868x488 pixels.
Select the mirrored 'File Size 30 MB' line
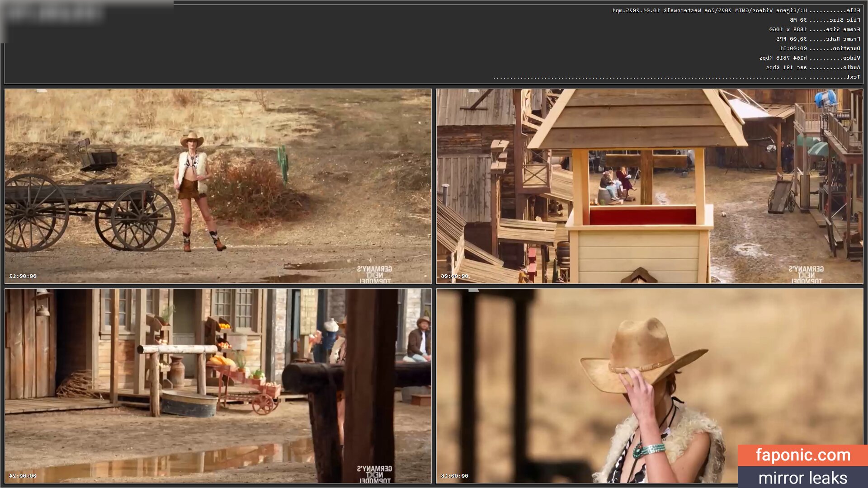point(825,20)
